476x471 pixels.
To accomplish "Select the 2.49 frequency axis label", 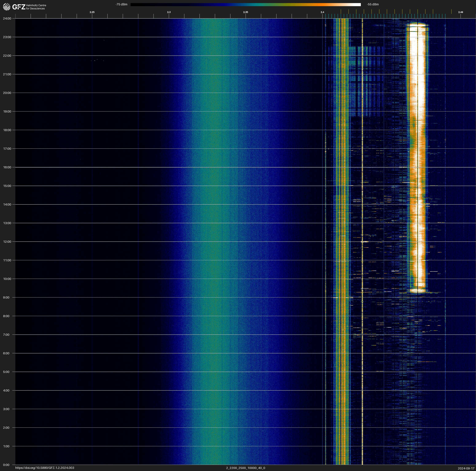I will pos(460,12).
